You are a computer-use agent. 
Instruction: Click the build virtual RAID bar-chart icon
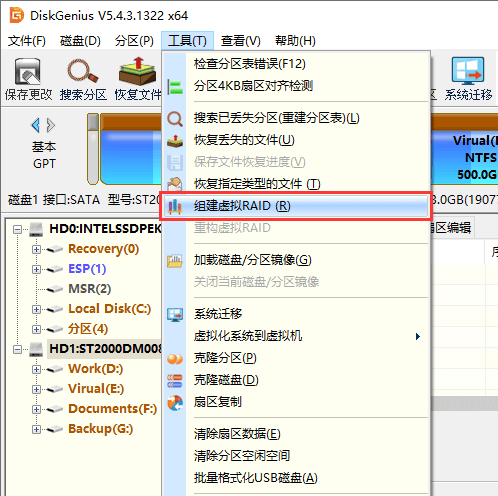click(x=175, y=206)
